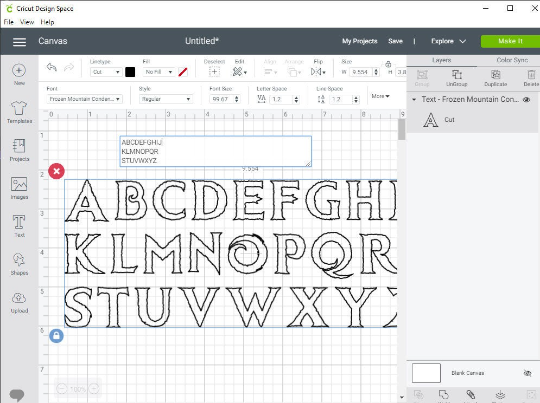Image resolution: width=540 pixels, height=403 pixels.
Task: Click the green Make It button
Action: click(510, 41)
